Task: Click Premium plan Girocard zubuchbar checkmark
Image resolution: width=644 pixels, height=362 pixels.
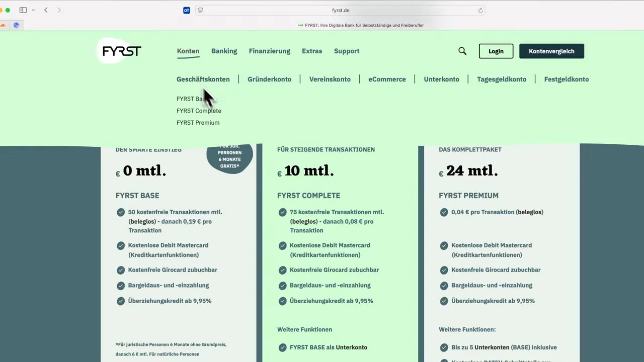Action: coord(444,270)
